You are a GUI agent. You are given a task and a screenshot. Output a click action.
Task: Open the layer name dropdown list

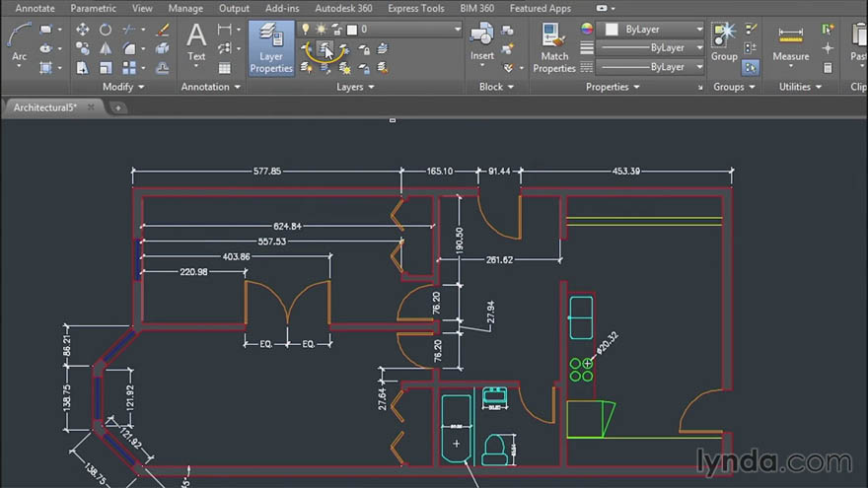coord(457,30)
